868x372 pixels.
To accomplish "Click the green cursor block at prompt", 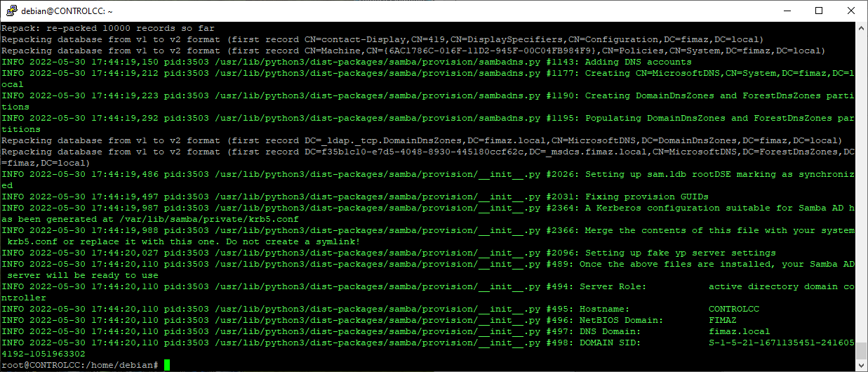I will 167,365.
